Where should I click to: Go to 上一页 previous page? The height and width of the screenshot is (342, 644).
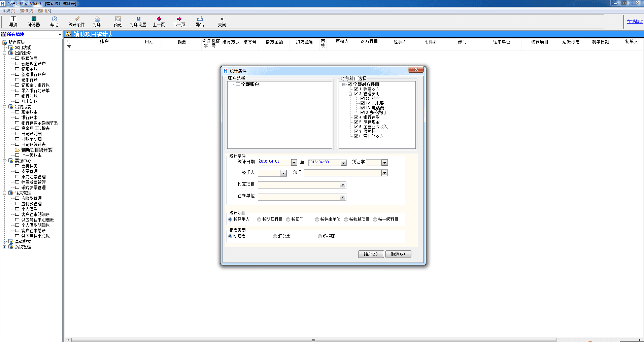(159, 21)
